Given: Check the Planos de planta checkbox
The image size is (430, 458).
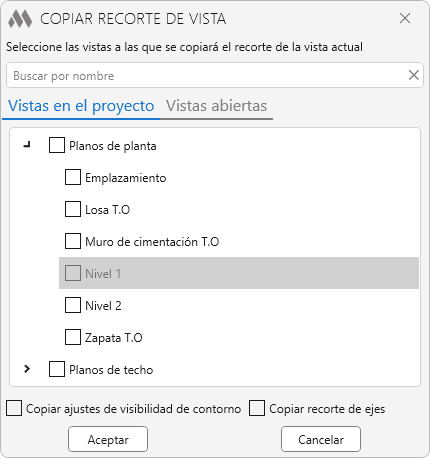Looking at the screenshot, I should (57, 145).
